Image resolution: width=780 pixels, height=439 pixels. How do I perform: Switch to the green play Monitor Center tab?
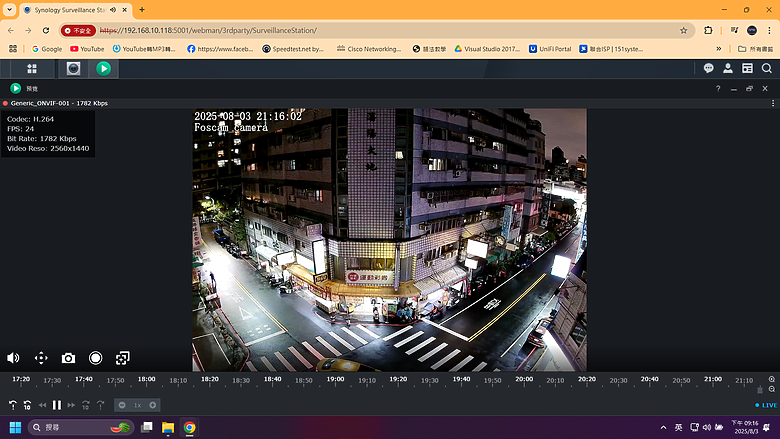[x=103, y=69]
